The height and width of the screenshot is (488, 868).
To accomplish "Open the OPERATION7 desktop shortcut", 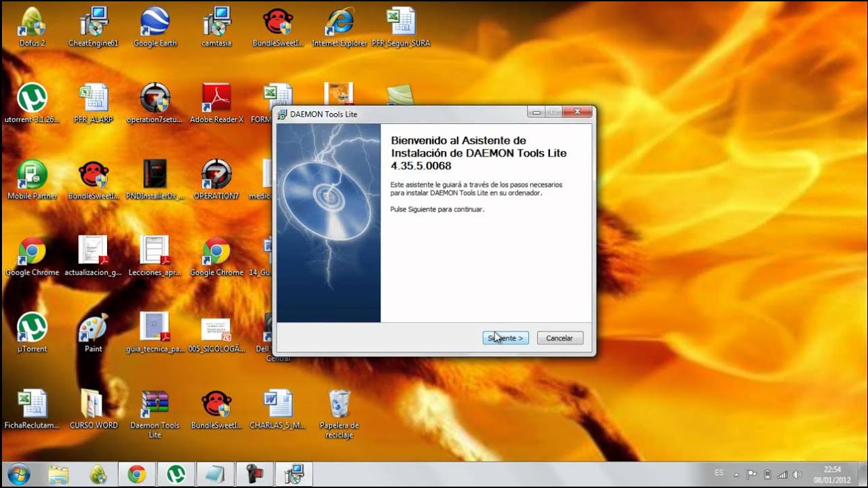I will [216, 180].
